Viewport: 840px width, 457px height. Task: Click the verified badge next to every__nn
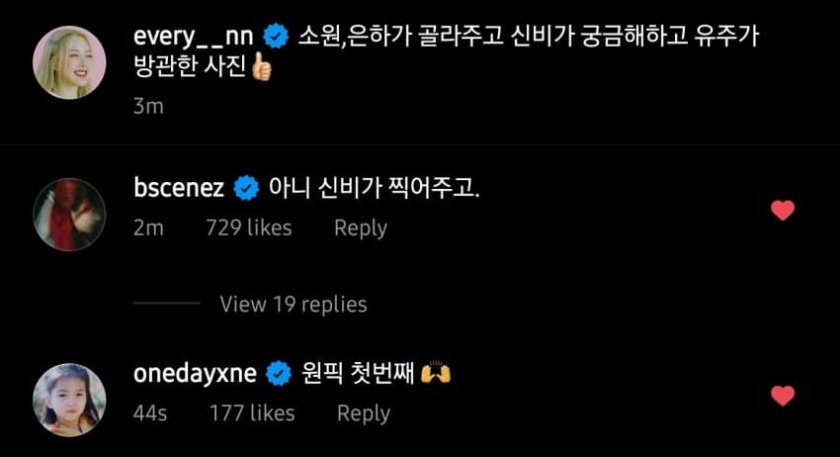[275, 37]
